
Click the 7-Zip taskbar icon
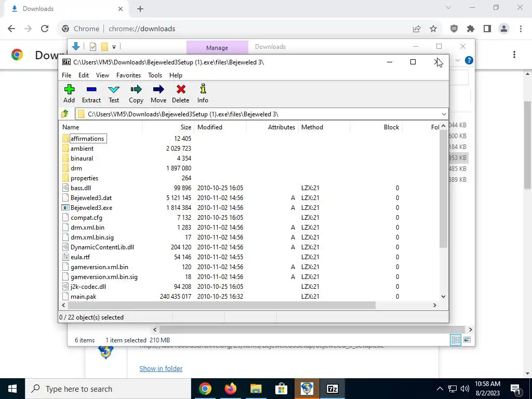(x=332, y=389)
